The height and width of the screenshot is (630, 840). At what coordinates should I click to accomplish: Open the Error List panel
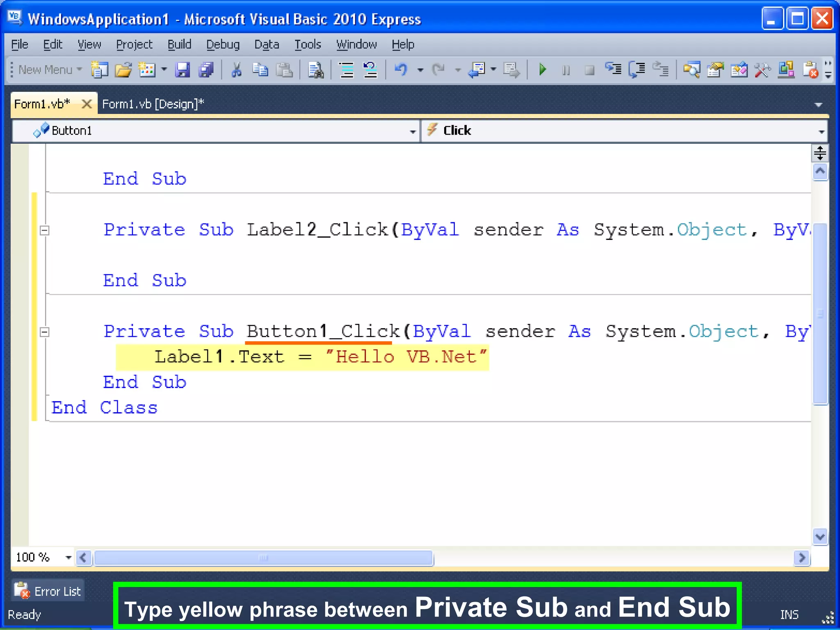tap(48, 591)
